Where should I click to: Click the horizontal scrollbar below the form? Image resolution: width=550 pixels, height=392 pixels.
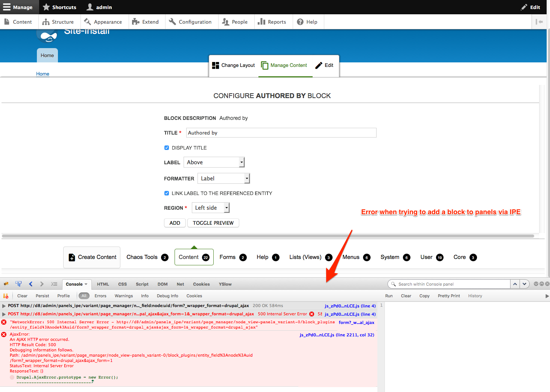(x=268, y=236)
